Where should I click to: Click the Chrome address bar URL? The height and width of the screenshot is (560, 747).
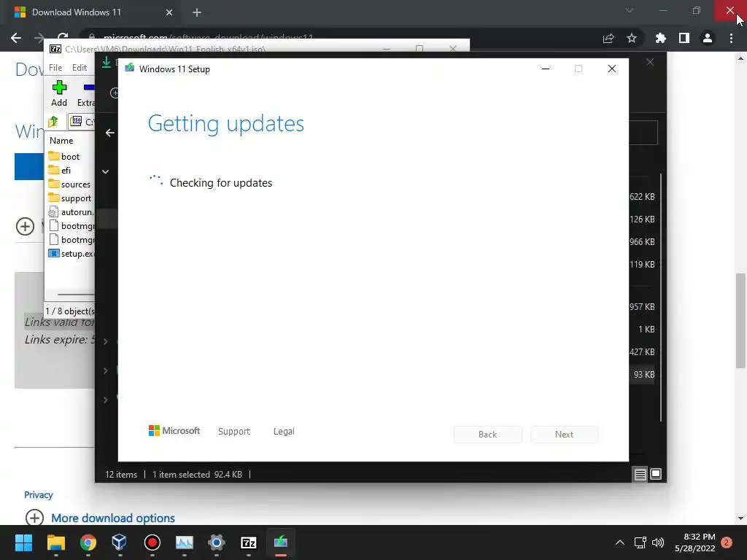coord(208,37)
